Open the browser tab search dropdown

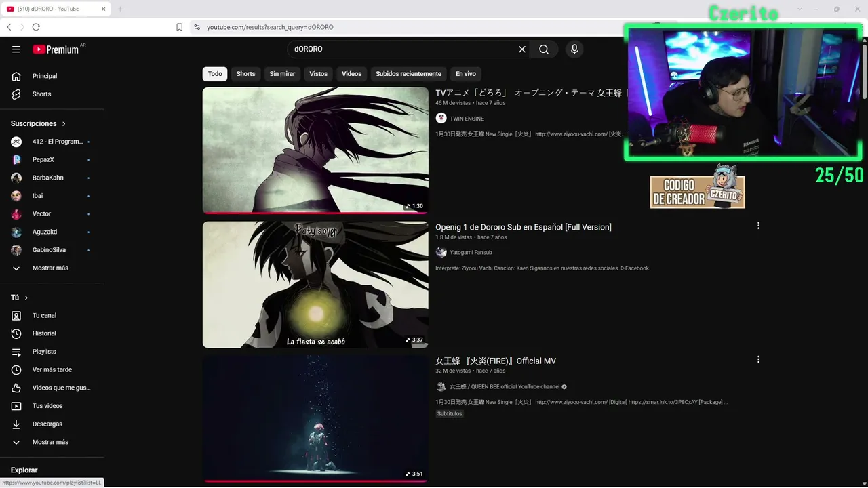click(x=800, y=9)
